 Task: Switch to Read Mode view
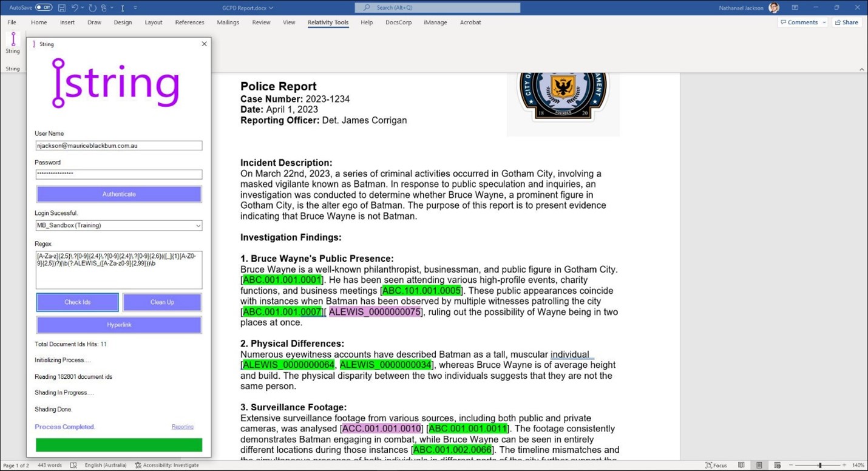pyautogui.click(x=741, y=466)
